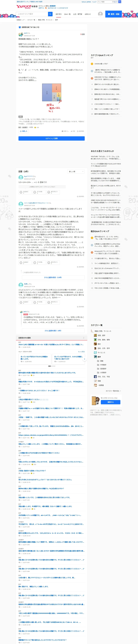Image resolution: width=138 pixels, height=644 pixels.
Task: Open the 芸術、文学、哲学 category icon
Action: (x=95, y=348)
